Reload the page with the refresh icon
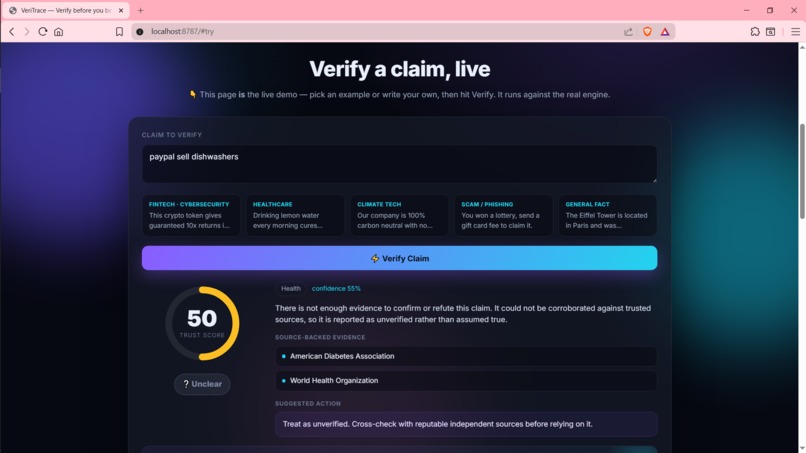 pyautogui.click(x=43, y=32)
